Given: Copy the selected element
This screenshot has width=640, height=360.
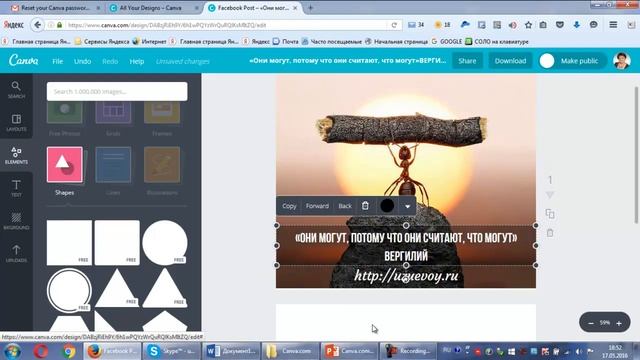Looking at the screenshot, I should (x=289, y=206).
